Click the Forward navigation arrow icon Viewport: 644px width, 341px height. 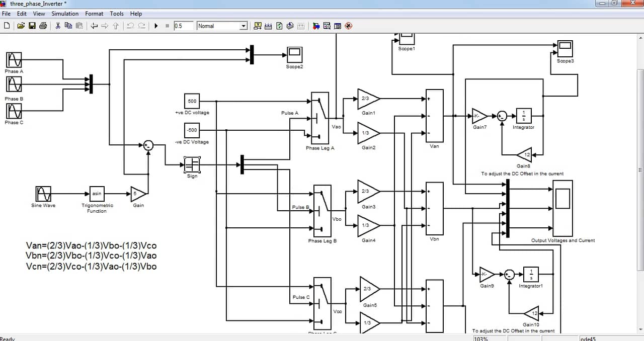coord(105,26)
